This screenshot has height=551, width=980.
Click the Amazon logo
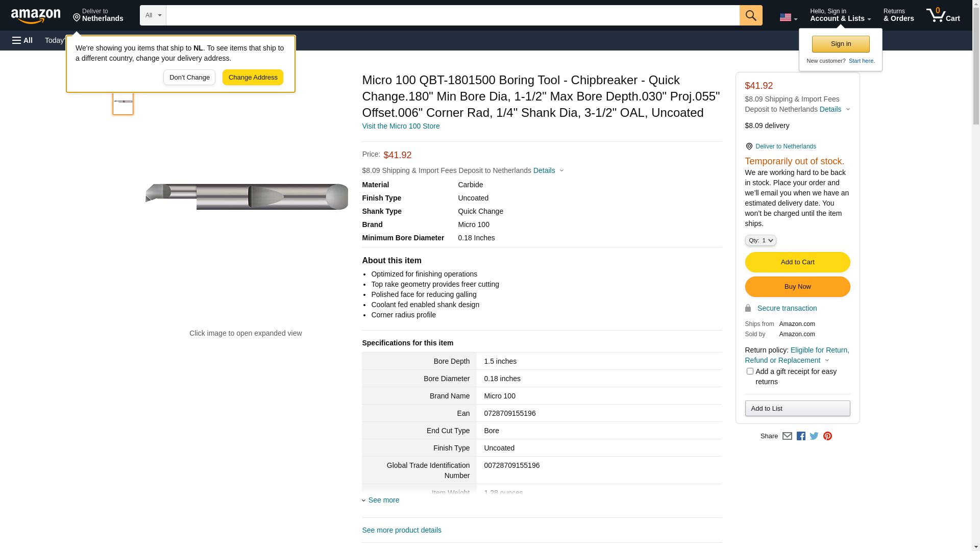pyautogui.click(x=36, y=16)
